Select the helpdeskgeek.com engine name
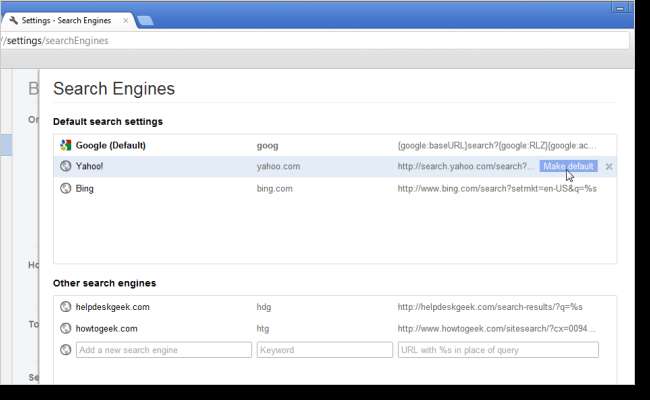 [112, 307]
